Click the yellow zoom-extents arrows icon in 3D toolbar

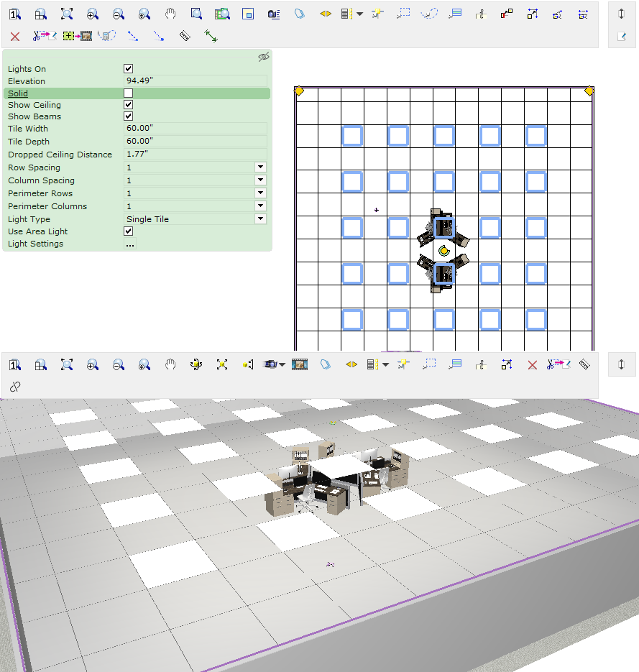tap(222, 364)
